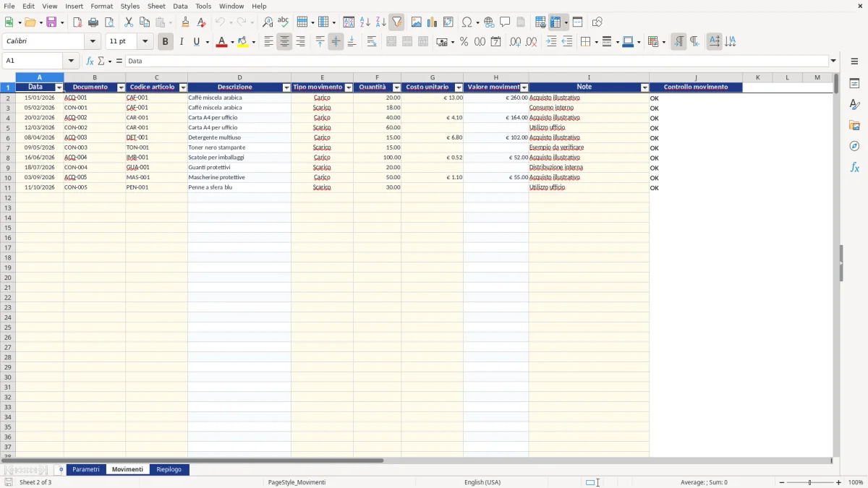Screen dimensions: 868x488
Task: Click the formula input line
Action: tap(476, 61)
